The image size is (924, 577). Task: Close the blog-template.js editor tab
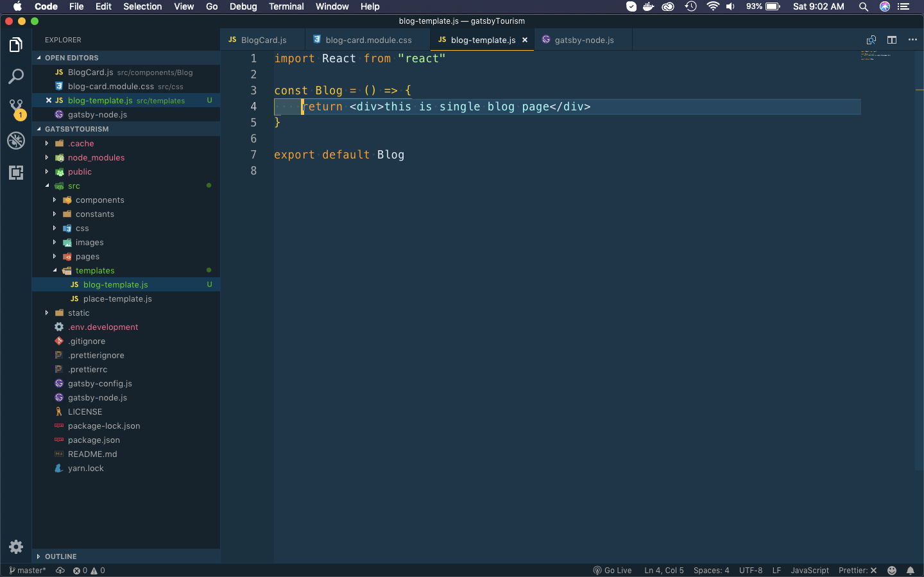tap(525, 40)
